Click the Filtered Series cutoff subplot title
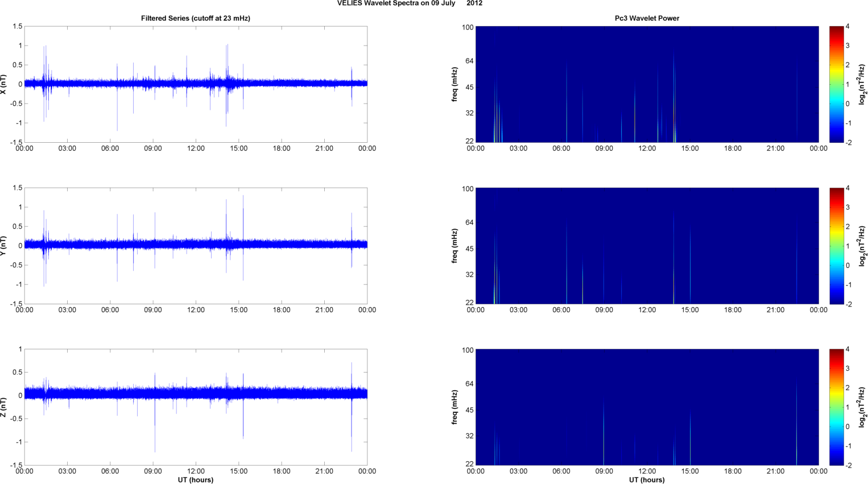868x484 pixels. [x=196, y=18]
